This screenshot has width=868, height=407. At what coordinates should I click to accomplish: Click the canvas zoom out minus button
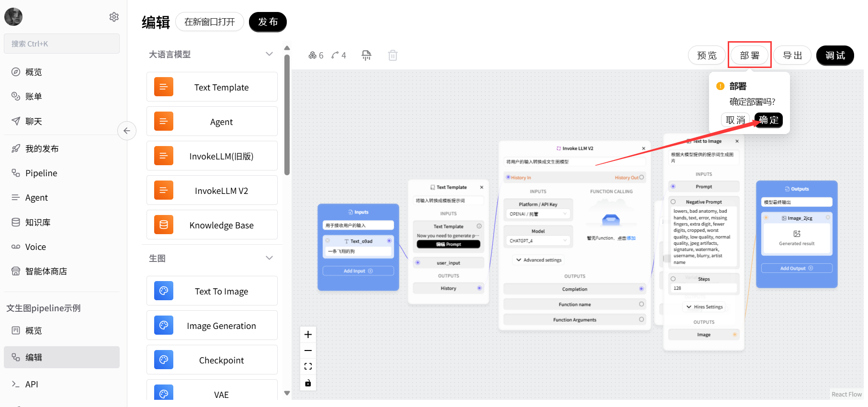[x=308, y=350]
